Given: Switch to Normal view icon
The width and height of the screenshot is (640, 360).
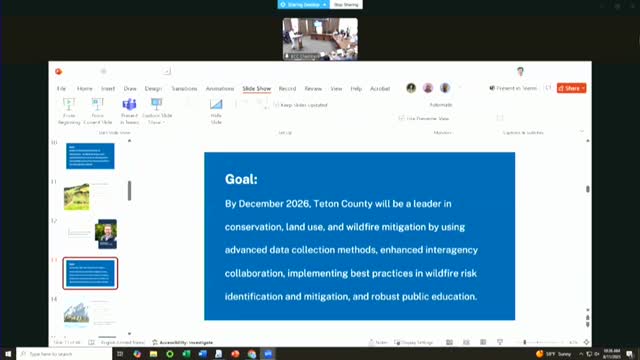Looking at the screenshot, I should (x=449, y=342).
